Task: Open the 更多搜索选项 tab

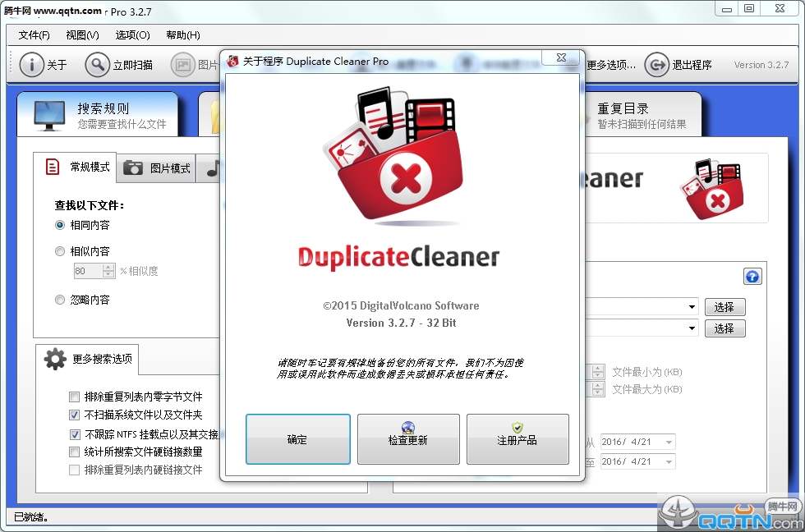Action: coord(88,359)
